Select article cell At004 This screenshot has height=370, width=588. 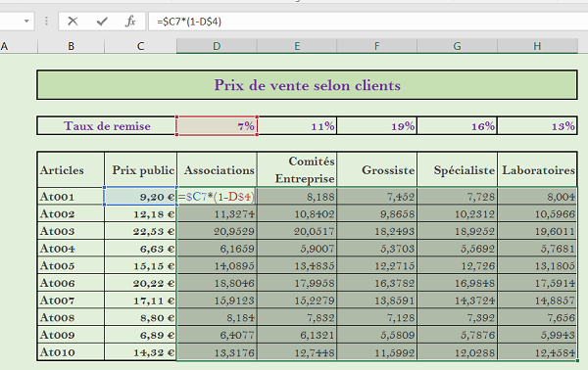71,248
